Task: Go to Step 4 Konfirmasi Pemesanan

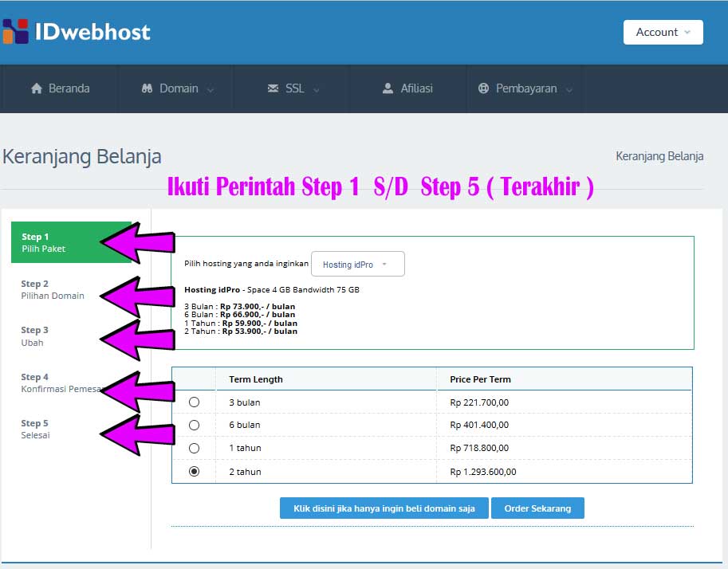Action: (x=61, y=383)
